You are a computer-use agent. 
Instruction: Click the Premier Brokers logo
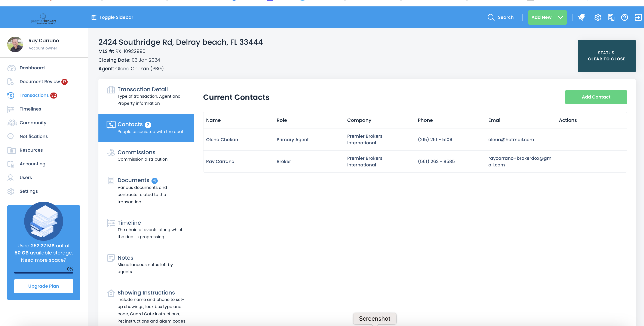pyautogui.click(x=43, y=19)
